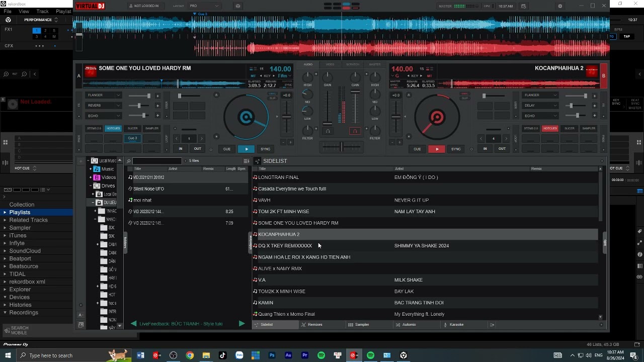Play deck A with the blue play button

[246, 149]
